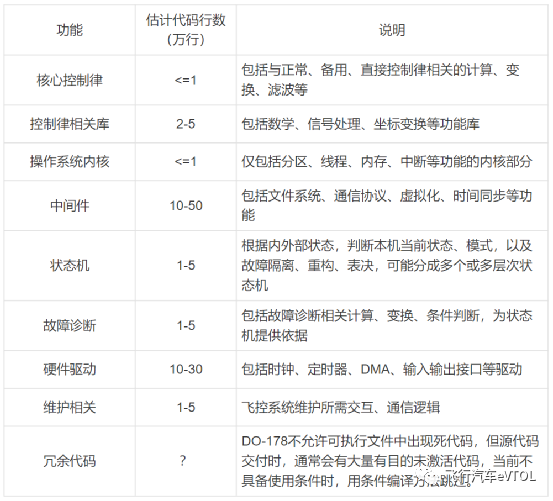Click the 2-5 code lines value

tap(186, 124)
